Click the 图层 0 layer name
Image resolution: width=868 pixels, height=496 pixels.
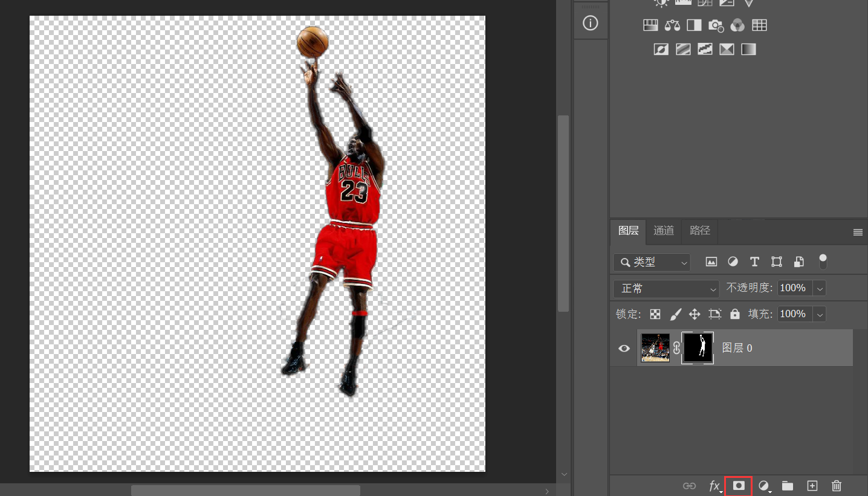[x=737, y=348]
